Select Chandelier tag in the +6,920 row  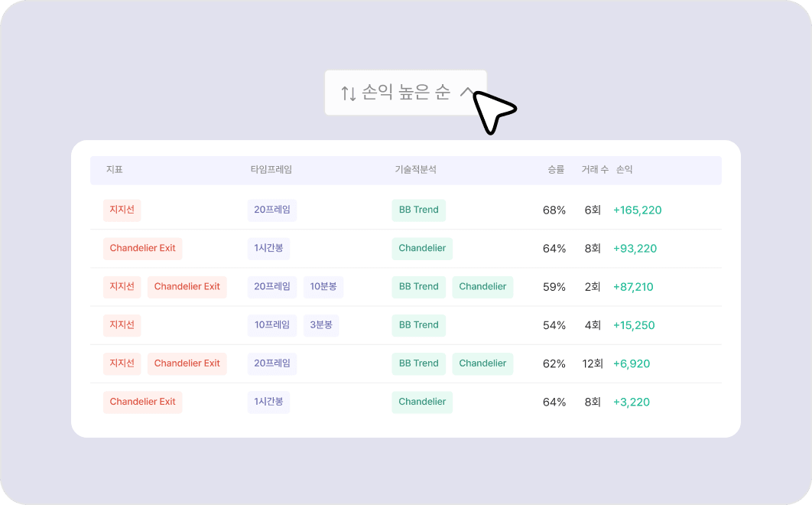[482, 363]
